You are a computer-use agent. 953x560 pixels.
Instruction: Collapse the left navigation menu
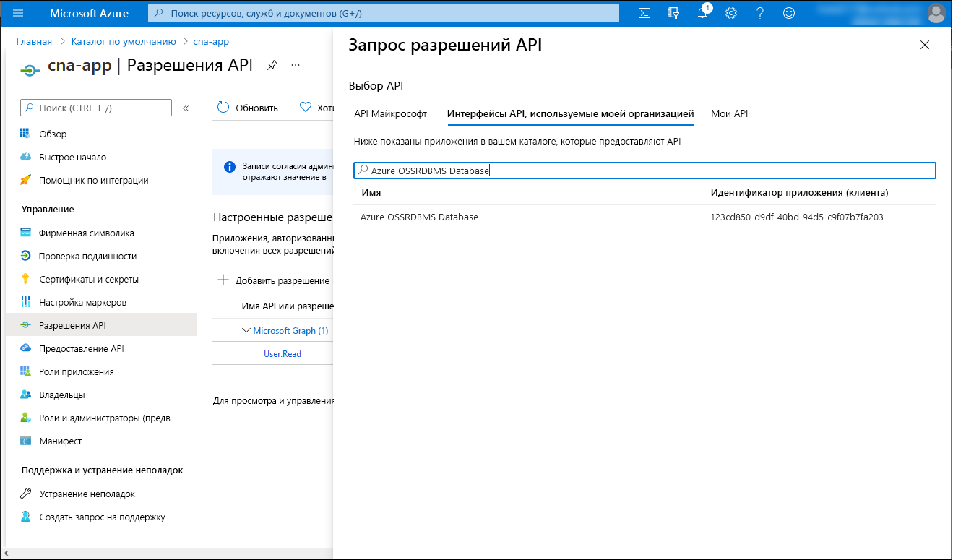click(186, 108)
